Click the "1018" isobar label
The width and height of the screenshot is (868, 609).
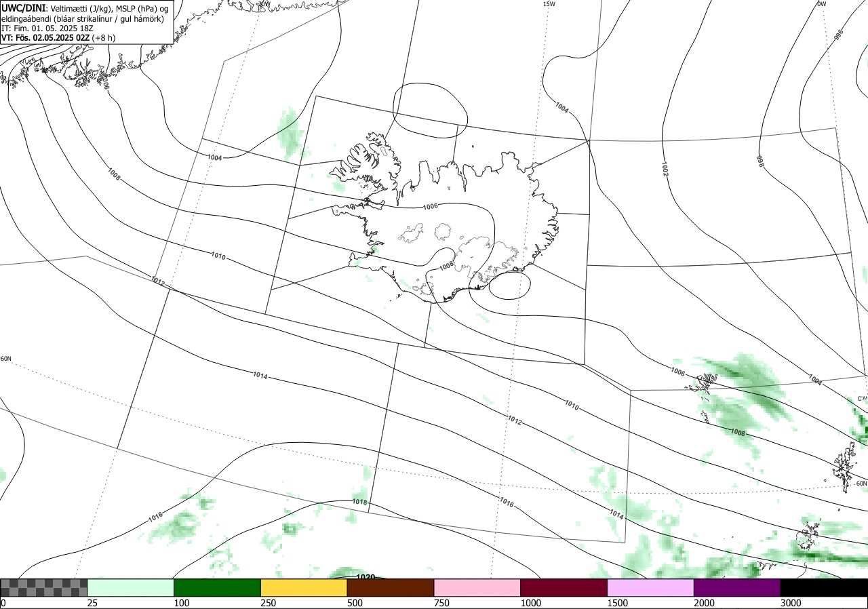360,502
